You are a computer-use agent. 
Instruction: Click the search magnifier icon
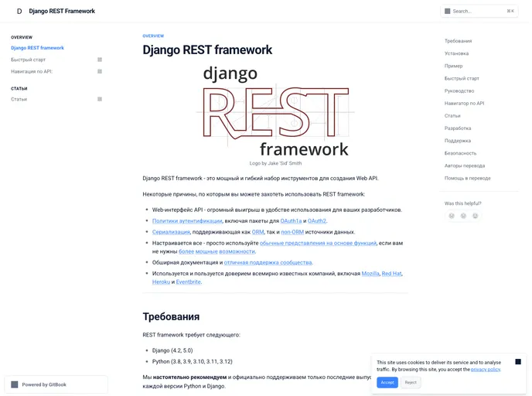[x=447, y=11]
